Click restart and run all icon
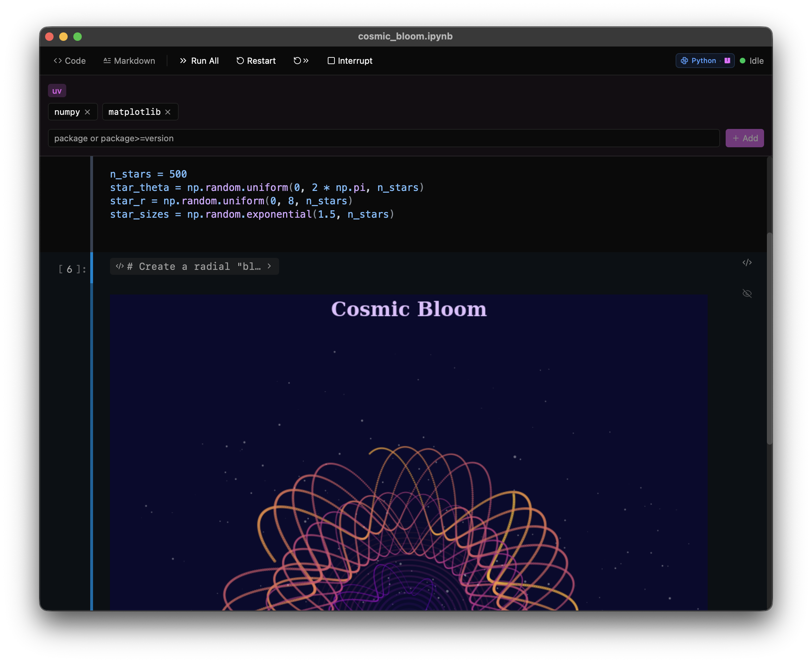The image size is (812, 663). [x=301, y=61]
